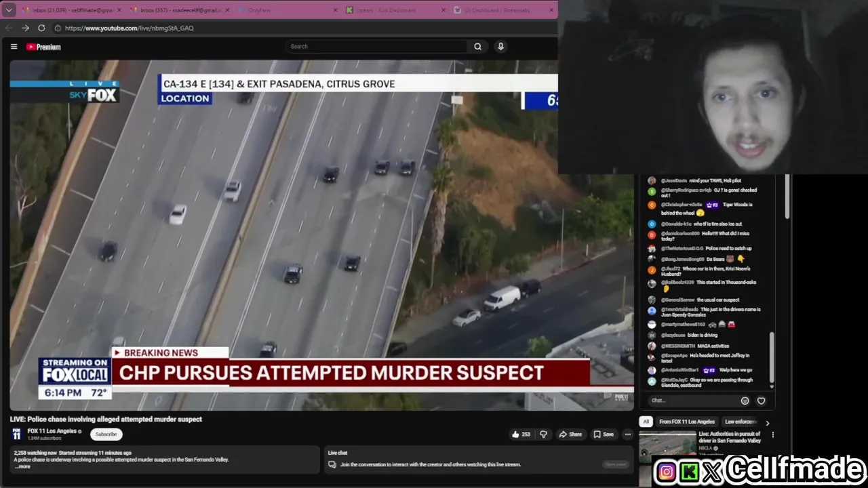Screen dimensions: 868x488
Task: Open the live chat emoji picker
Action: coord(745,401)
